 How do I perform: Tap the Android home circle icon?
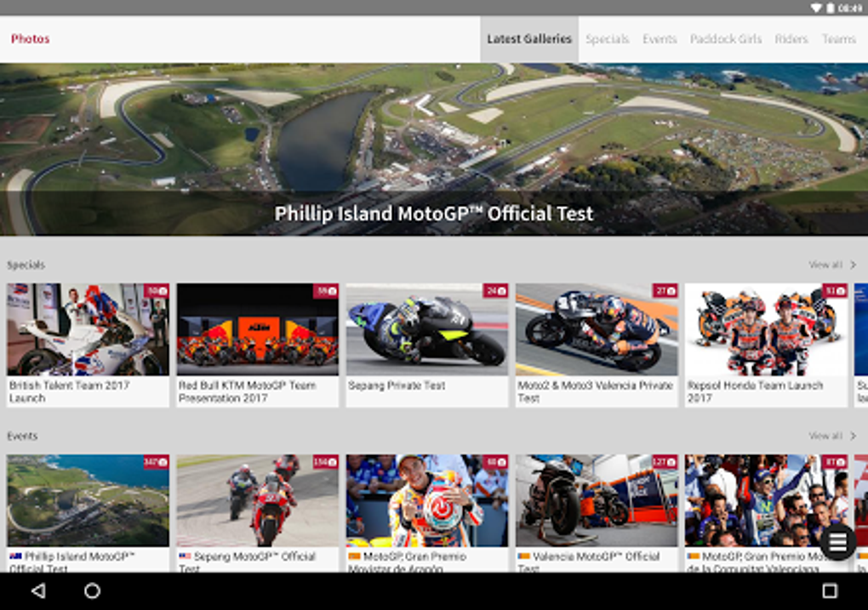pyautogui.click(x=92, y=590)
